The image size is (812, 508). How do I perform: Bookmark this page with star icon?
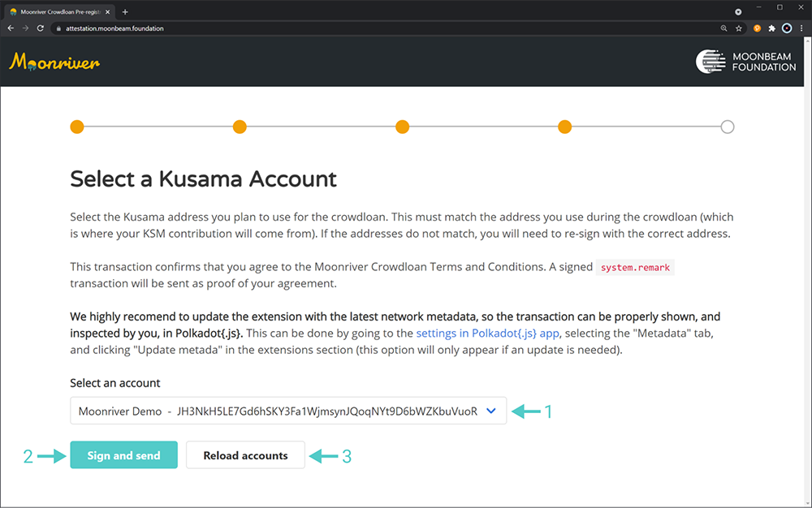coord(739,28)
